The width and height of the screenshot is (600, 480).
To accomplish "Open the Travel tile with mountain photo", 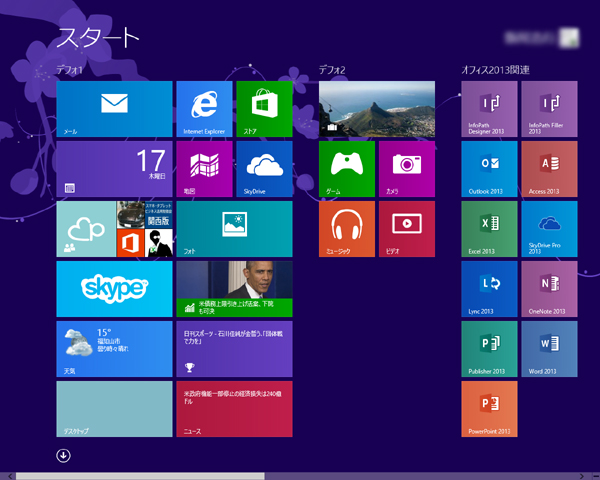I will (x=377, y=109).
